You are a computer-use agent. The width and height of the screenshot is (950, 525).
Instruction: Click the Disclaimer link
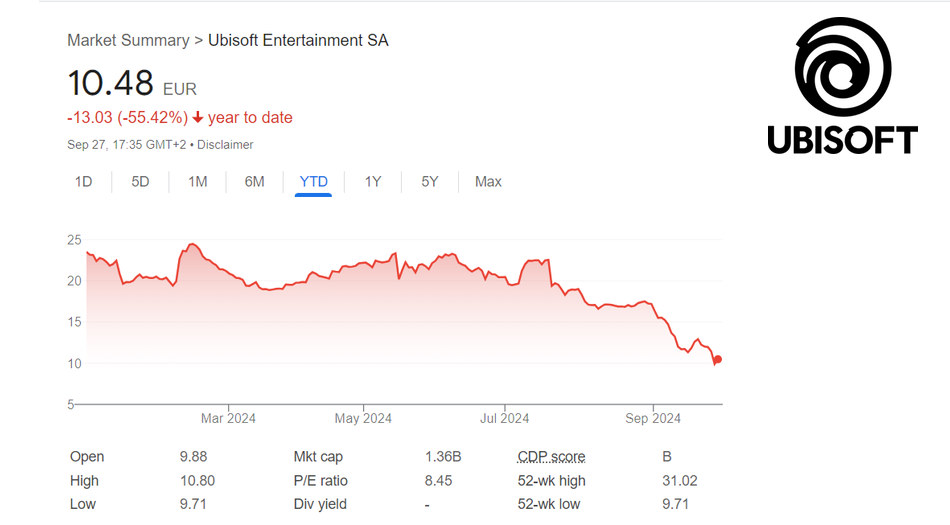click(225, 145)
